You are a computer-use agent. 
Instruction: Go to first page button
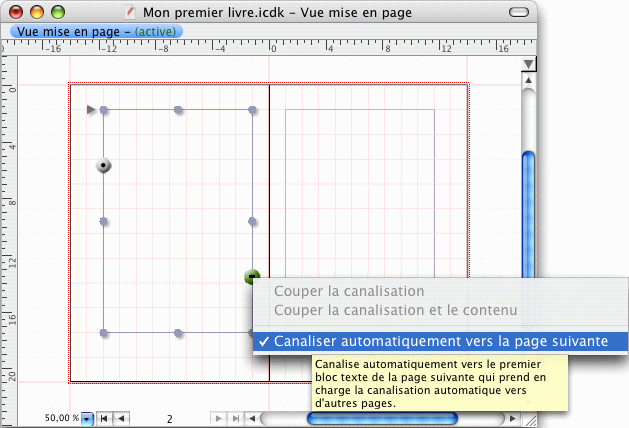pyautogui.click(x=104, y=419)
